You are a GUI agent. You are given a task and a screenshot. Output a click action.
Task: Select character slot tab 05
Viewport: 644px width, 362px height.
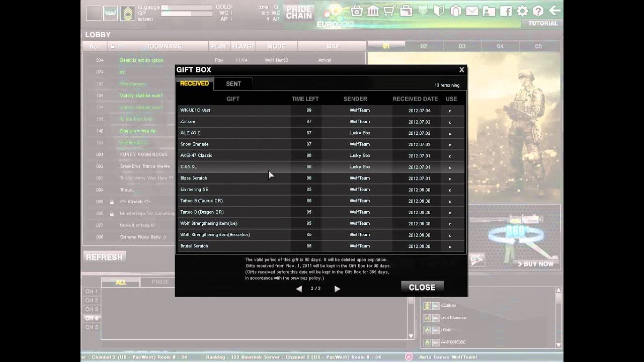[538, 46]
